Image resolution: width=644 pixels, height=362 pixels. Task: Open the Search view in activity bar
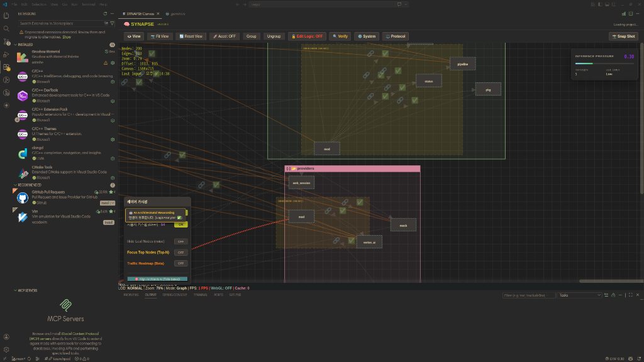6,28
